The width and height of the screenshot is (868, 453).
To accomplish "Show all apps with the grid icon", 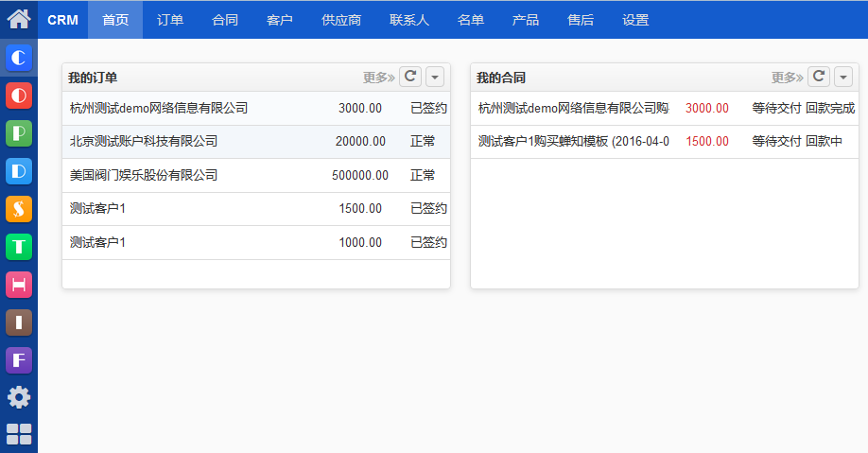I will 19,434.
